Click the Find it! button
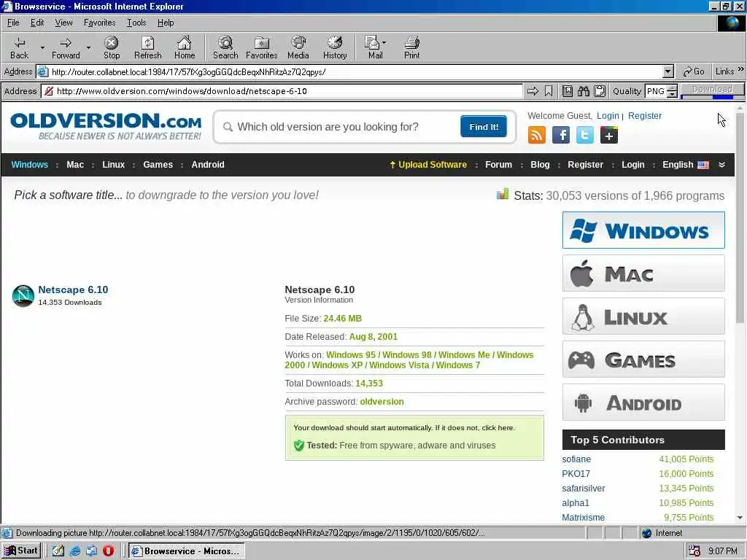 484,127
